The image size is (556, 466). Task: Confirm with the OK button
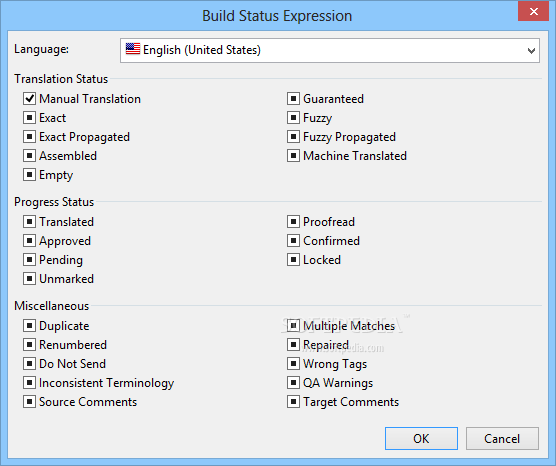(x=421, y=438)
